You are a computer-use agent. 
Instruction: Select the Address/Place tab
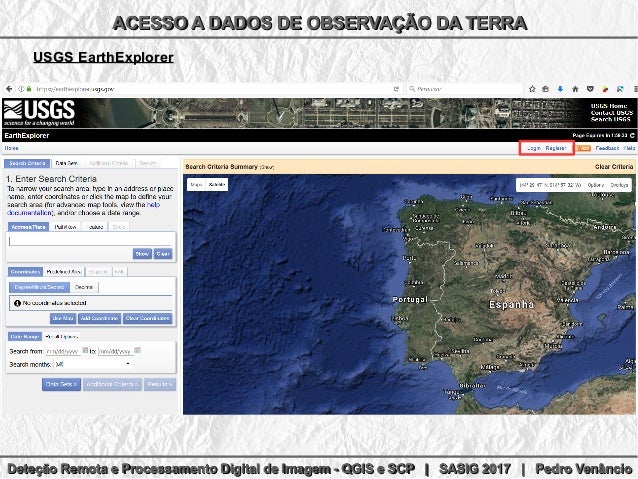pos(28,227)
